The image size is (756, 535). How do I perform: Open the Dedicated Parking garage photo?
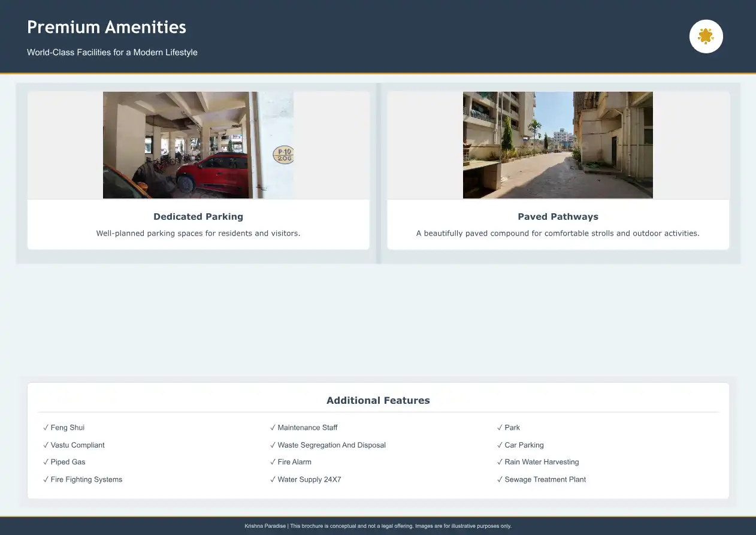coord(198,145)
